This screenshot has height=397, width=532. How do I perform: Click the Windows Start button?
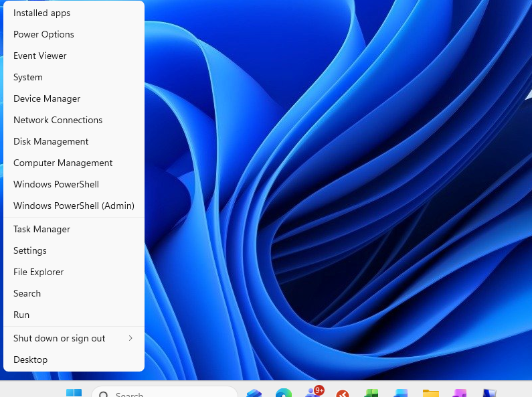point(74,392)
